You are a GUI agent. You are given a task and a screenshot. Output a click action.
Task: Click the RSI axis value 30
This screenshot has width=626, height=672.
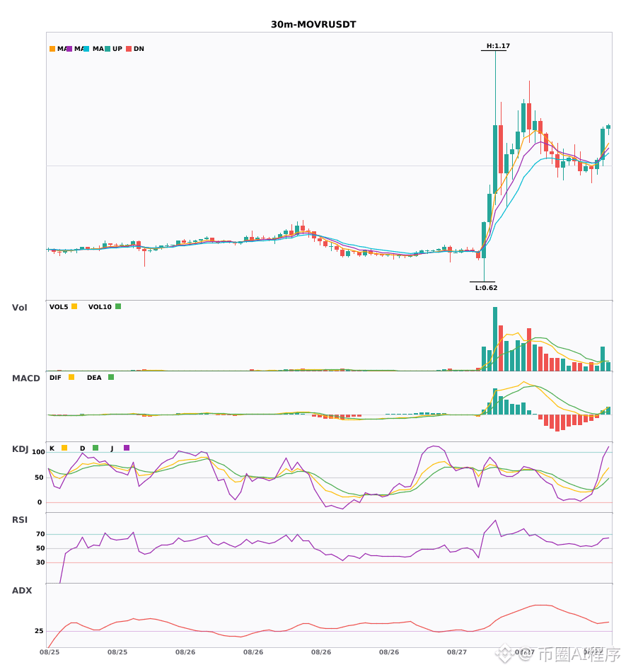40,562
